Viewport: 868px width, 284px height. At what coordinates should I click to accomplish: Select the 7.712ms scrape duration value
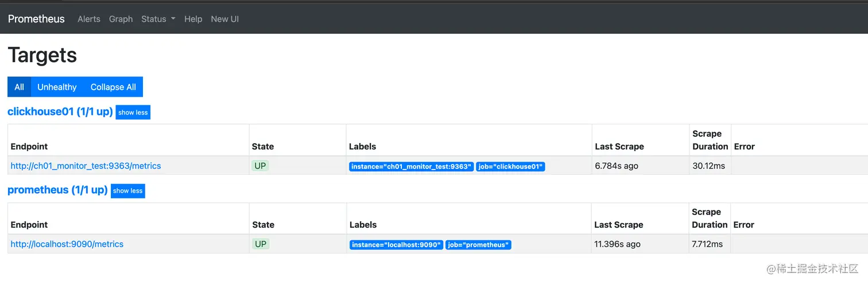click(x=707, y=244)
